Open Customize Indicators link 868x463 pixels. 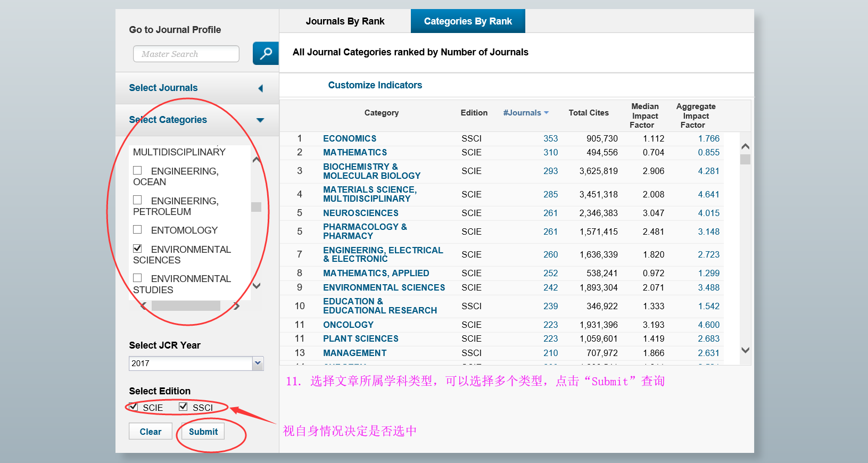[375, 85]
